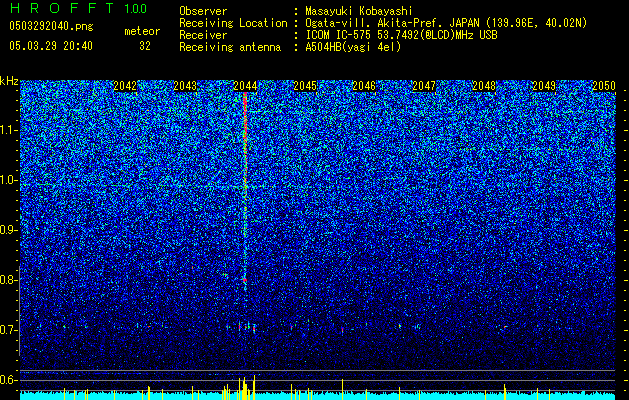Click the 1.1 kHz axis label
Image resolution: width=629 pixels, height=400 pixels.
9,130
